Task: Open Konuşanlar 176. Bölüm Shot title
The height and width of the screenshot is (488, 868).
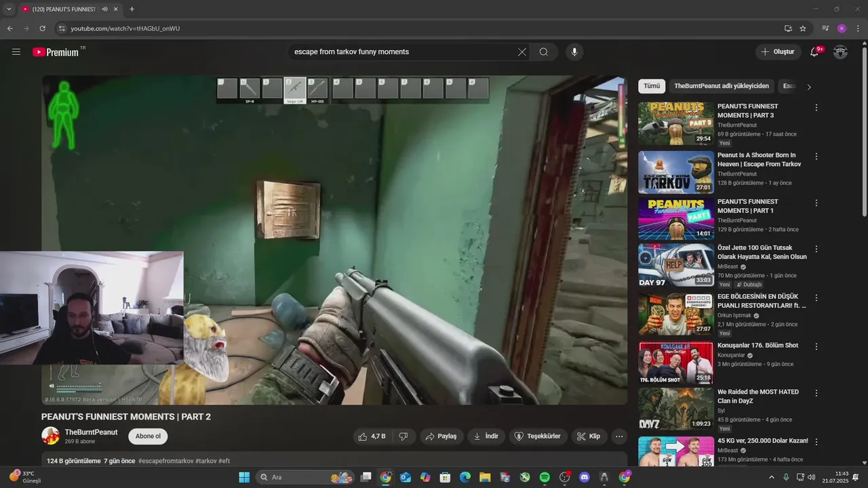Action: [758, 346]
